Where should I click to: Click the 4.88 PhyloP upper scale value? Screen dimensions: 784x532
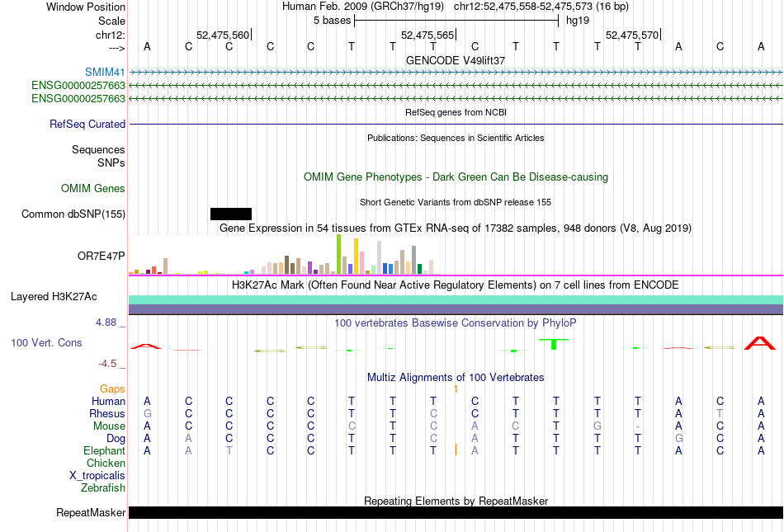click(x=106, y=322)
